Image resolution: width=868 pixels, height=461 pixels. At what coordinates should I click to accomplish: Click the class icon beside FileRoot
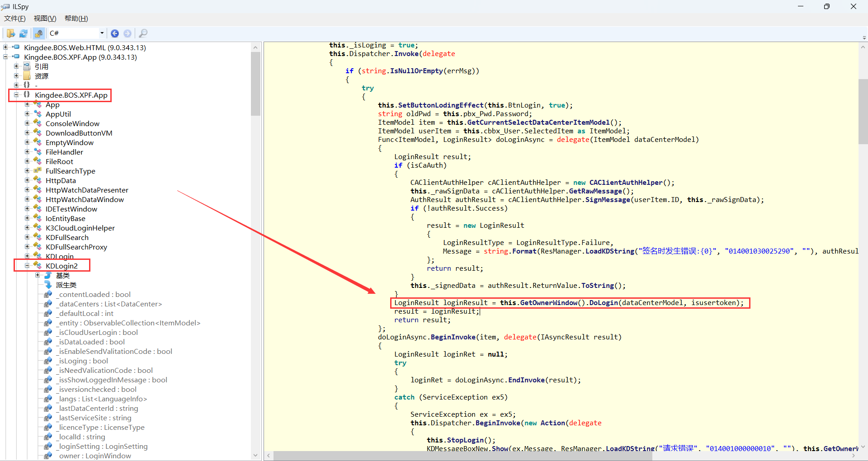click(x=38, y=161)
